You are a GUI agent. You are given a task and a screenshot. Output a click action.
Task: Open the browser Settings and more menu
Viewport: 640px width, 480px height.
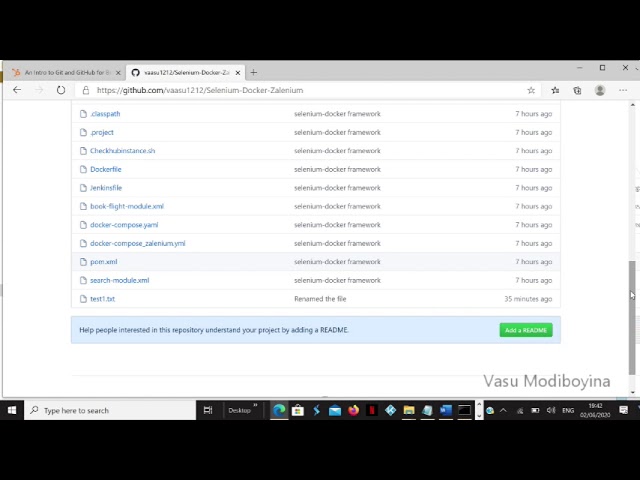click(x=623, y=90)
